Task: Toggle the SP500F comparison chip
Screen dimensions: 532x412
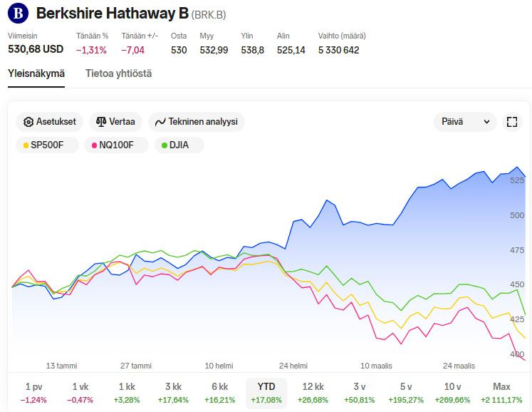Action: click(47, 145)
